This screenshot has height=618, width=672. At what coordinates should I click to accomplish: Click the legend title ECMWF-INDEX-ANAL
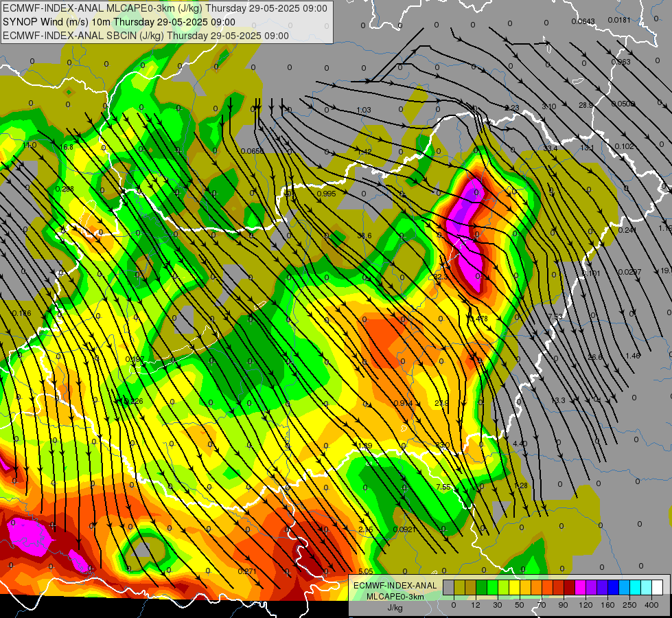(395, 586)
